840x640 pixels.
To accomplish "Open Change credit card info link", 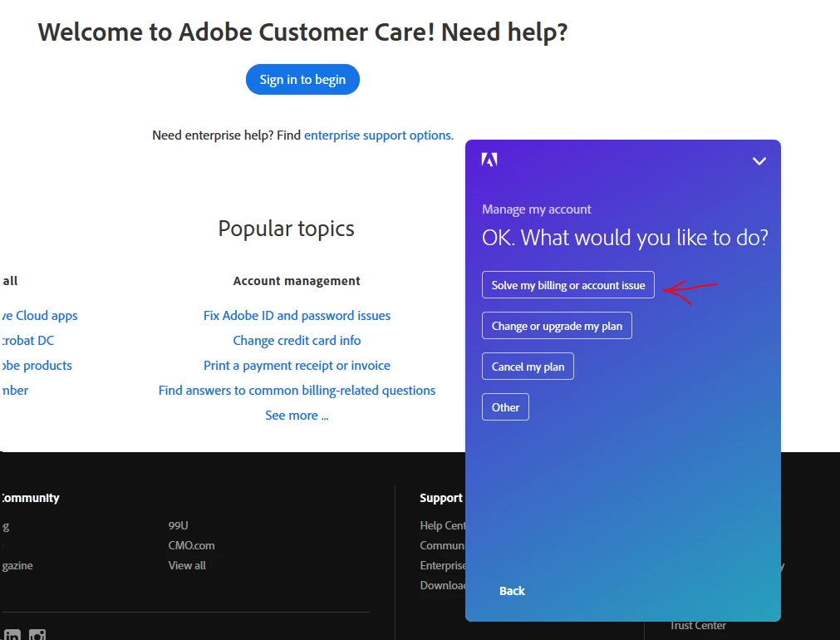I will pyautogui.click(x=297, y=341).
